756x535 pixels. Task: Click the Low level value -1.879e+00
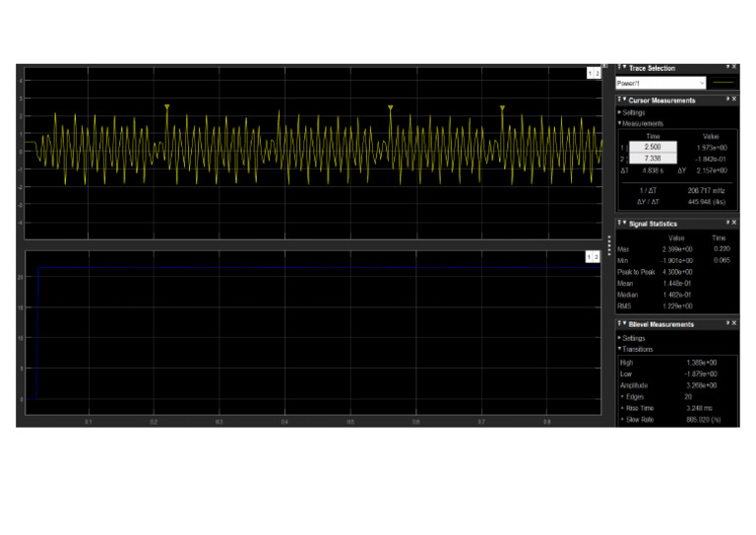[x=700, y=374]
